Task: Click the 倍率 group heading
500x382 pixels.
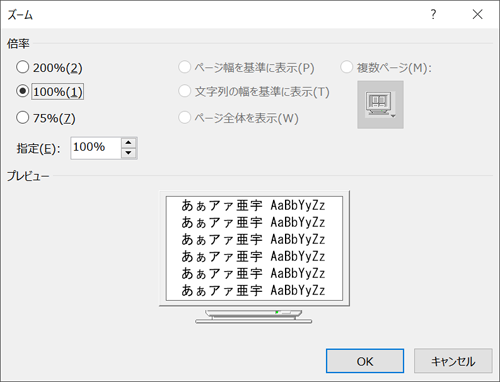Action: point(18,44)
